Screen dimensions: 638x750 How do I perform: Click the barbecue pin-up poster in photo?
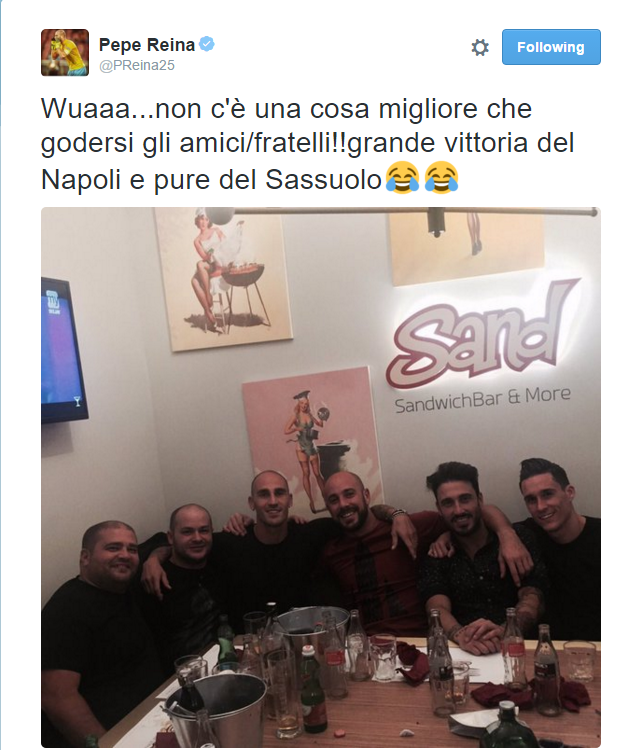224,279
